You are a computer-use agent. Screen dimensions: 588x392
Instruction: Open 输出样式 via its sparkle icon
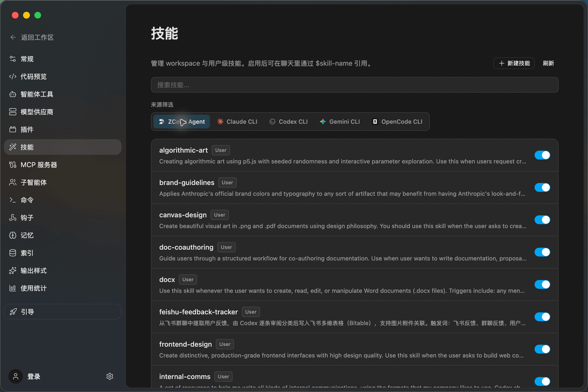point(13,270)
